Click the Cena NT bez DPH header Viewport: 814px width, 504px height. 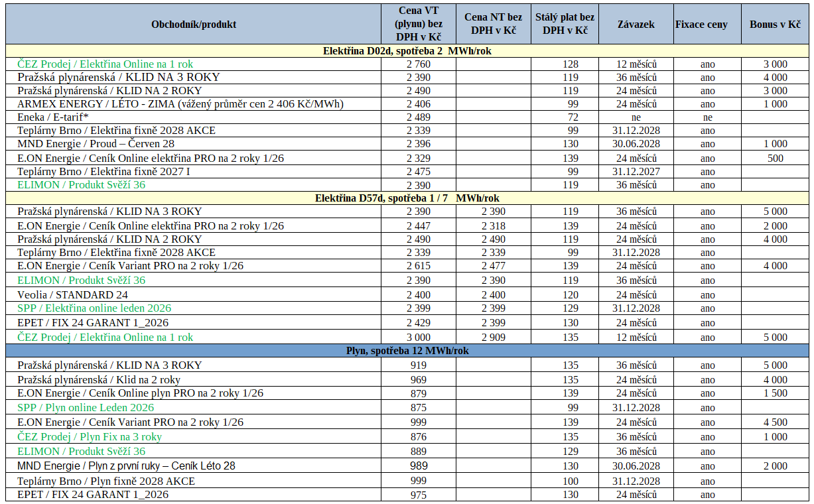(x=493, y=25)
